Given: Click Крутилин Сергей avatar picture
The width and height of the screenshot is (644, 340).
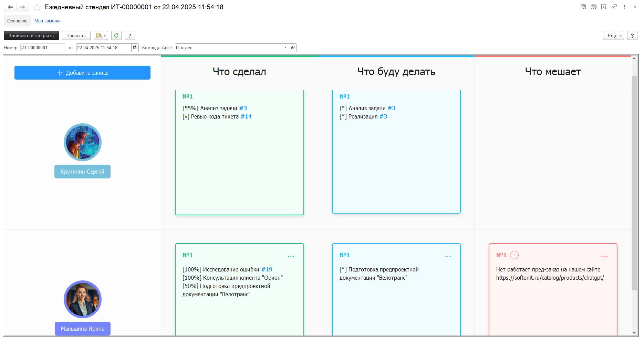Looking at the screenshot, I should click(83, 142).
